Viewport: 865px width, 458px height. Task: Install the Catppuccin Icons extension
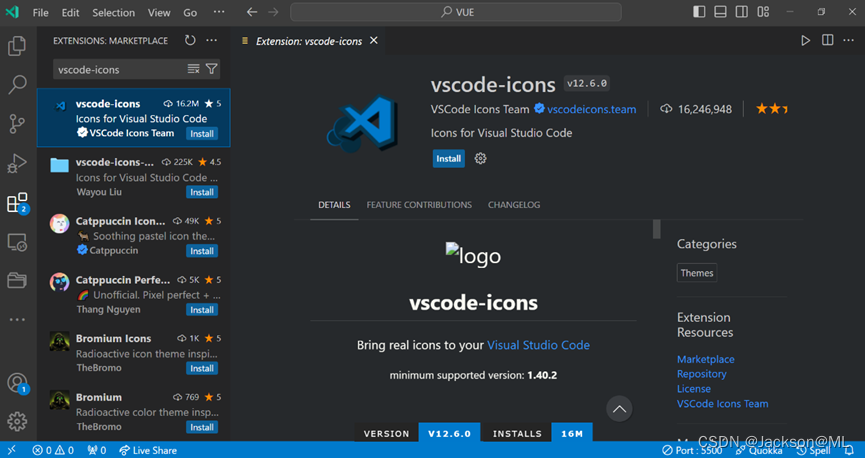[202, 251]
